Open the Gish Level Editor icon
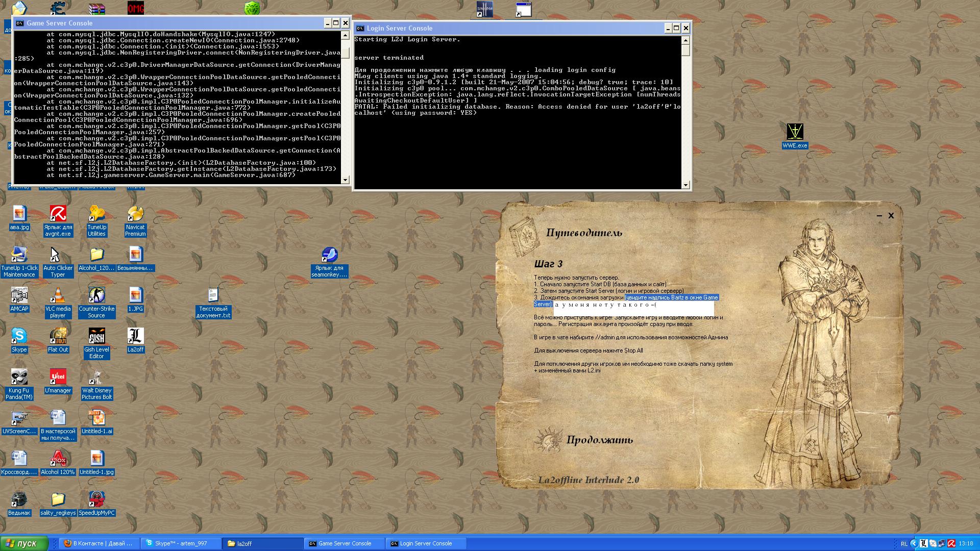980x551 pixels. (x=96, y=337)
